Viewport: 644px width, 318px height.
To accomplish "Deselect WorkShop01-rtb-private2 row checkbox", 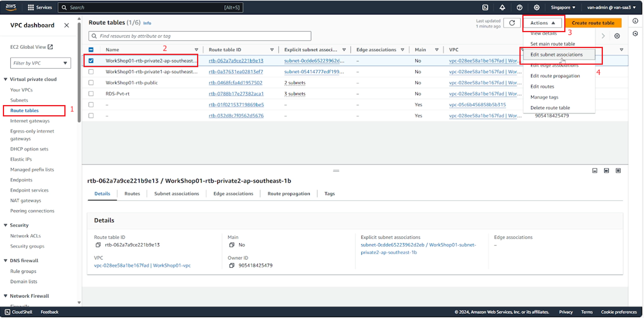I will click(x=91, y=61).
